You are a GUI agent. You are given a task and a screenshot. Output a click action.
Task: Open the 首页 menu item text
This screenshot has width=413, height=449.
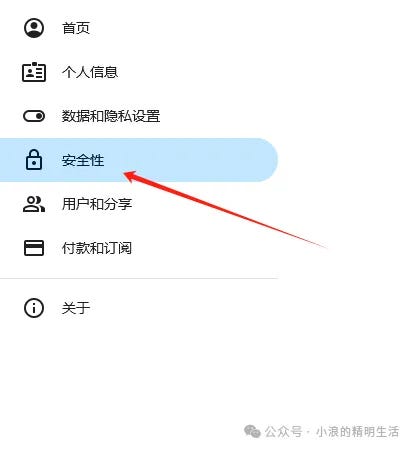point(76,28)
